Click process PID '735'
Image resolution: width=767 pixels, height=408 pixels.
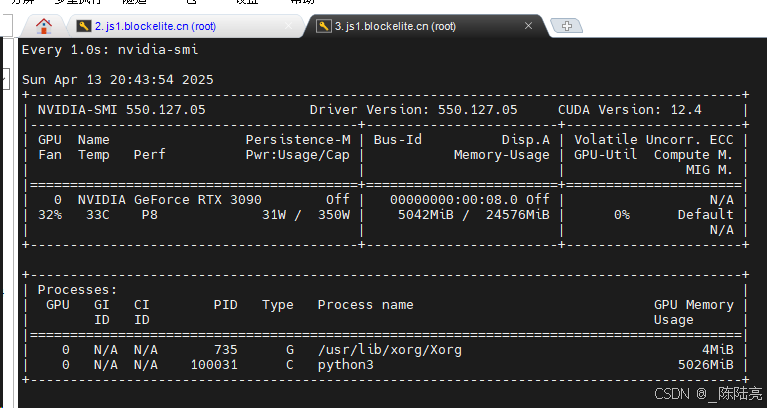226,350
